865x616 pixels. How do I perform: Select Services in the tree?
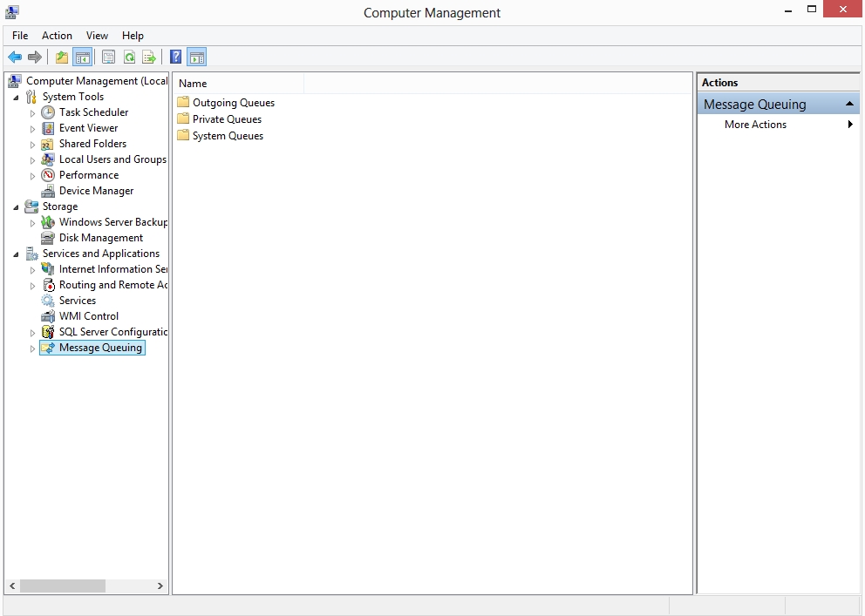[x=78, y=301]
